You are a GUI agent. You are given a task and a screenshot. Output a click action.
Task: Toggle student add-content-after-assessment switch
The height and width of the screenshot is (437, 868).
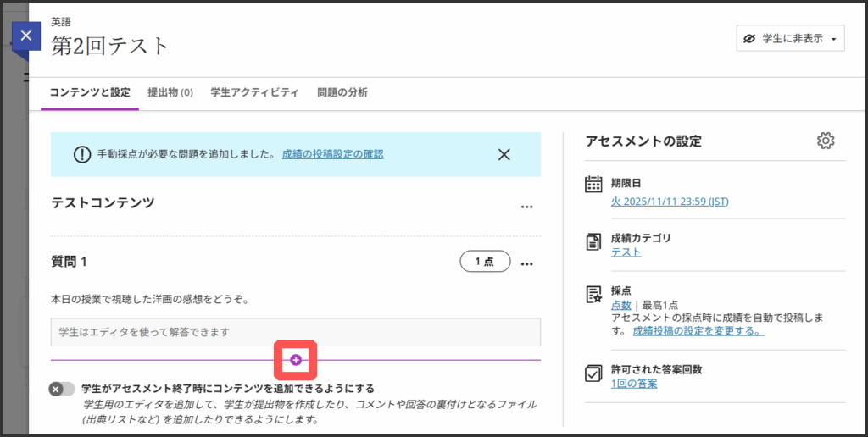pyautogui.click(x=62, y=389)
